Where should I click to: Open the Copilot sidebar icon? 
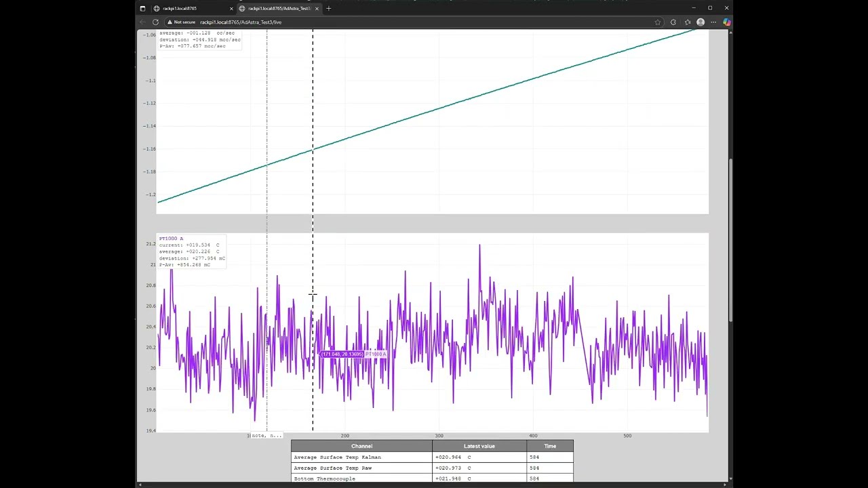coord(726,22)
